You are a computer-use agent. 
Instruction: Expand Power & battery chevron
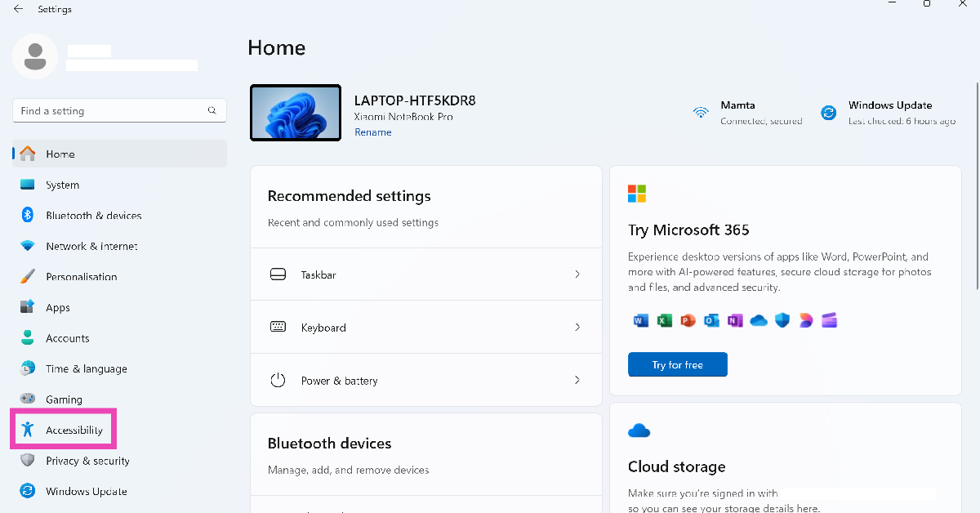tap(577, 381)
